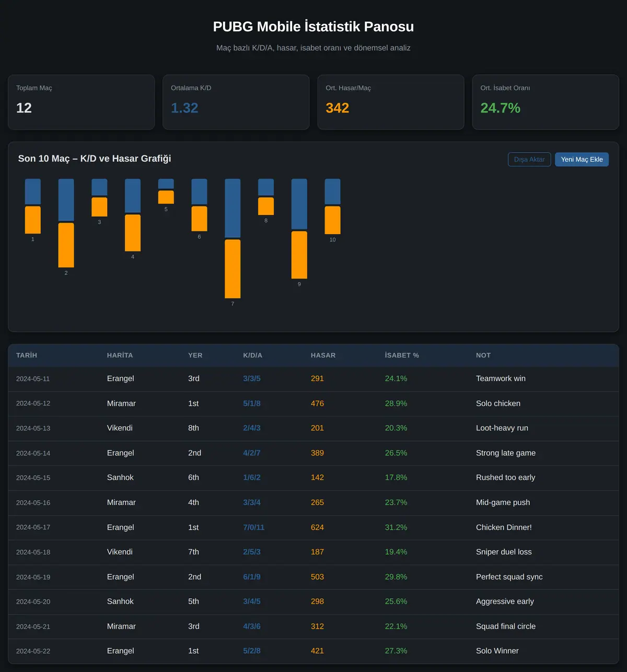
Task: Select the HARİTA column header
Action: click(x=120, y=355)
